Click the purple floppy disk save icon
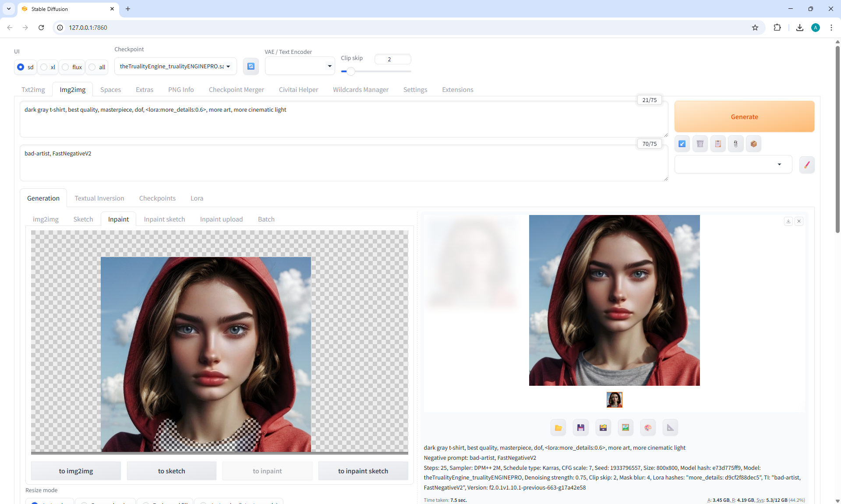This screenshot has height=504, width=841. (580, 427)
